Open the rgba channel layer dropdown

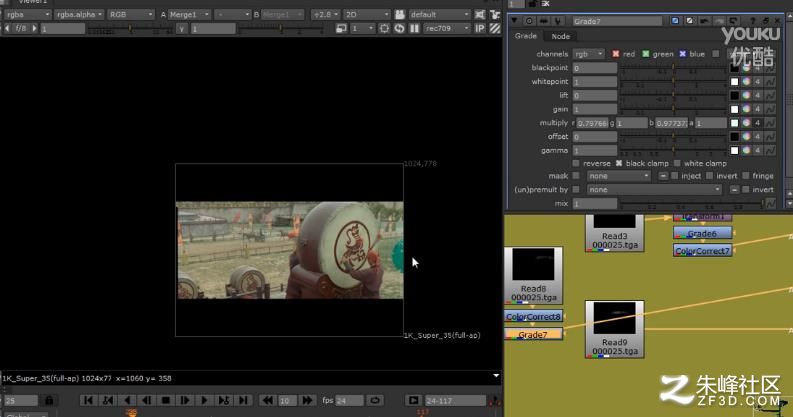coord(27,15)
